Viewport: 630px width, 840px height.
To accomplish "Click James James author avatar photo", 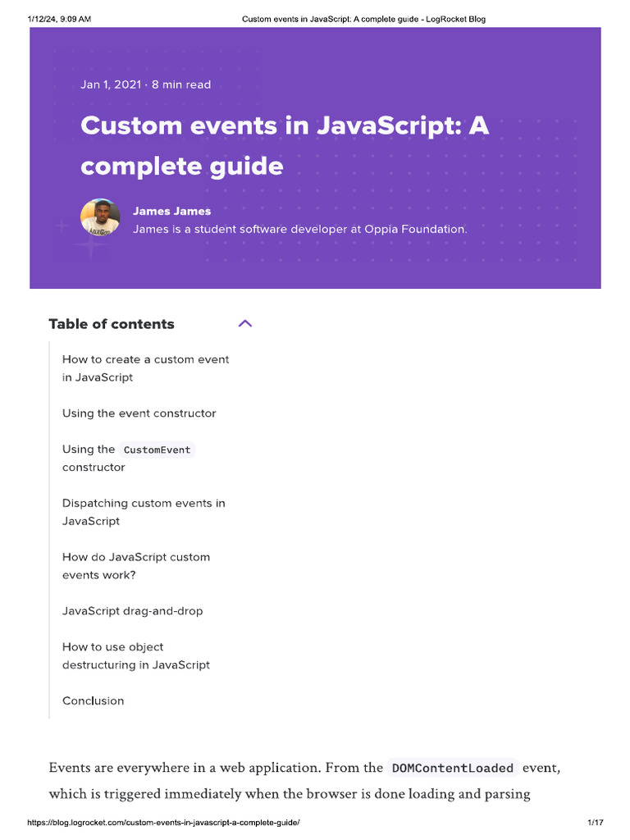I will pyautogui.click(x=100, y=218).
